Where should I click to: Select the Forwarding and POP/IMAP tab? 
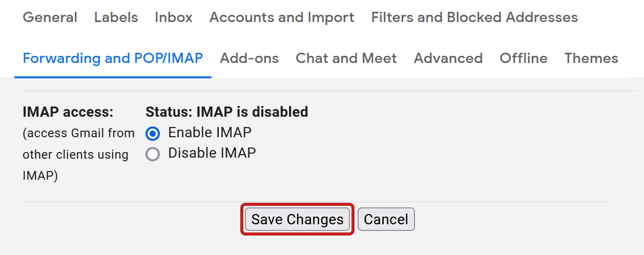[113, 58]
